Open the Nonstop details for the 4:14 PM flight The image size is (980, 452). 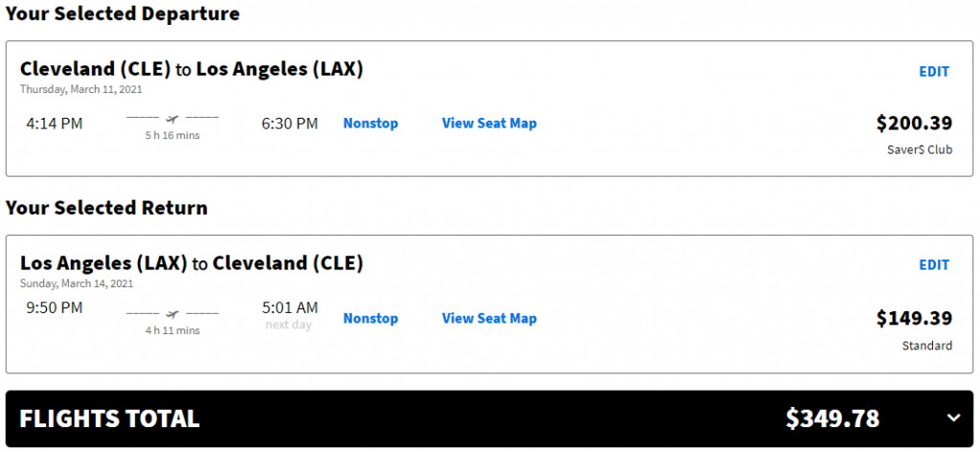coord(370,124)
